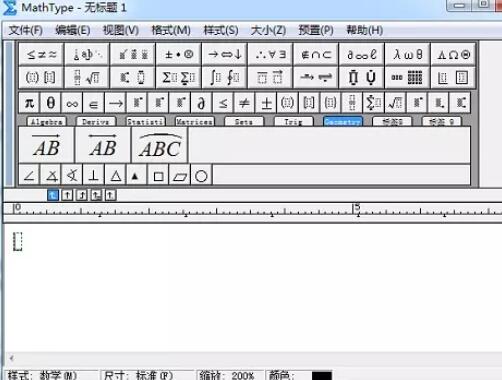Image resolution: width=502 pixels, height=380 pixels.
Task: Insert the measured angle symbol
Action: tap(51, 175)
